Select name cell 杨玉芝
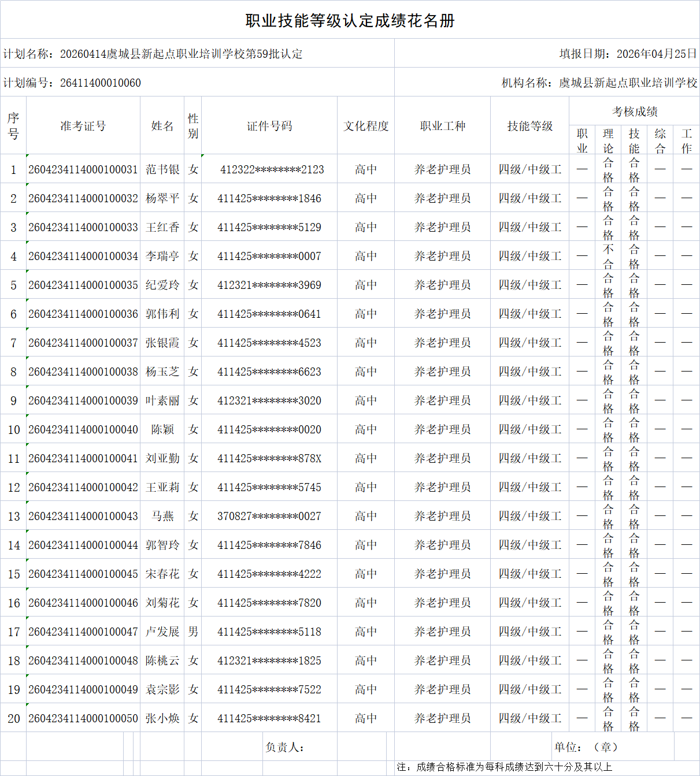The image size is (700, 776). click(162, 372)
